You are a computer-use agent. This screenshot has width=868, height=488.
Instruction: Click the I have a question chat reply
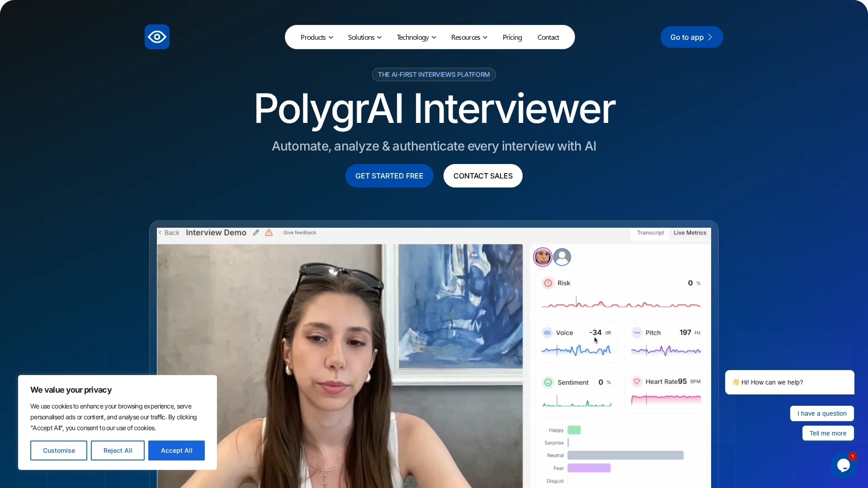point(822,413)
